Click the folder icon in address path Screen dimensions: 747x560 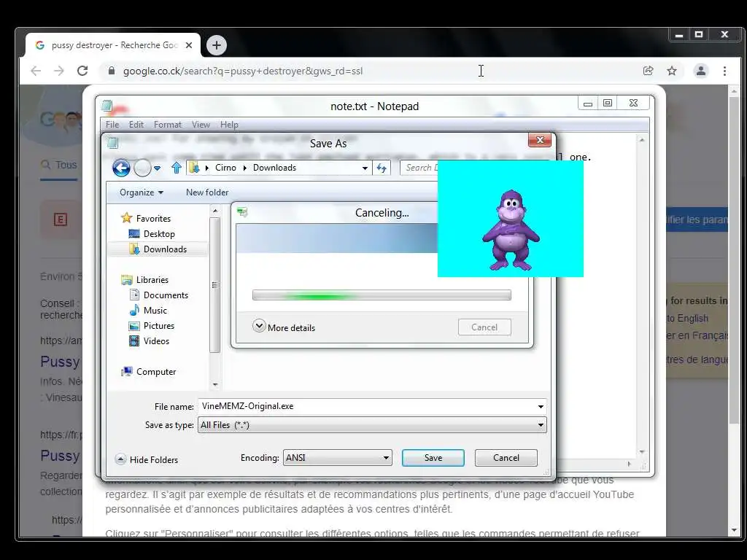pos(194,168)
